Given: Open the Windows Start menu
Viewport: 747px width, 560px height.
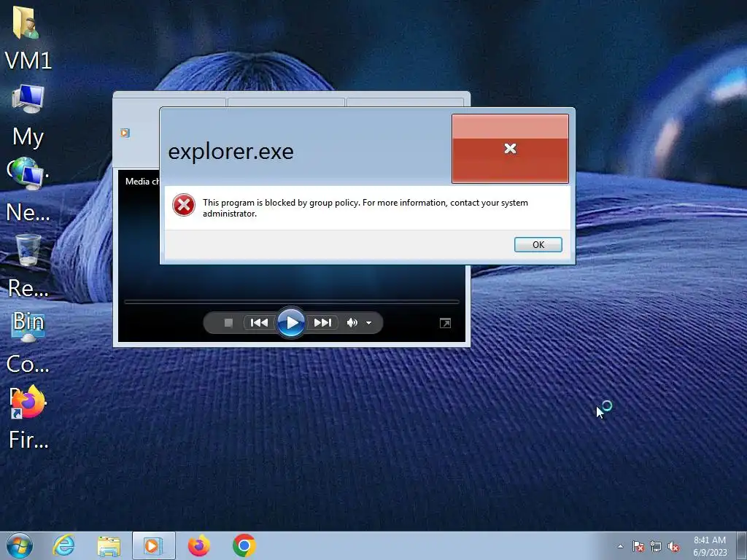Looking at the screenshot, I should click(20, 545).
